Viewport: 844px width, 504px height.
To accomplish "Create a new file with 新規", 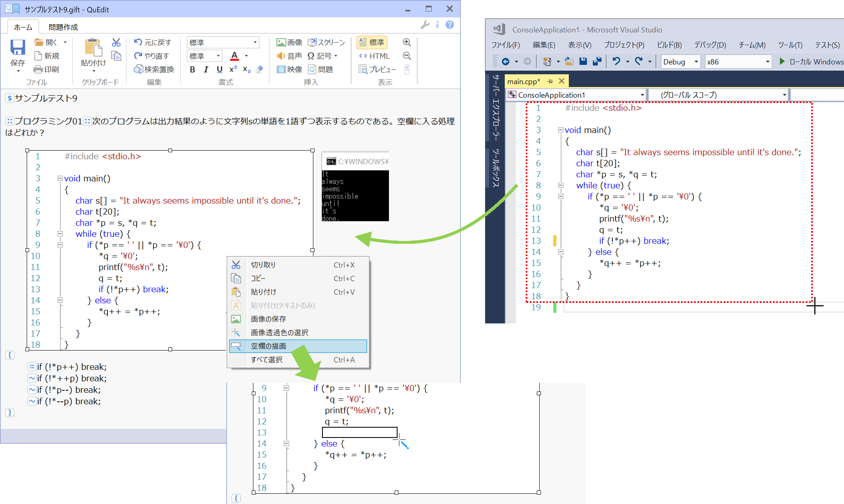I will tap(47, 56).
